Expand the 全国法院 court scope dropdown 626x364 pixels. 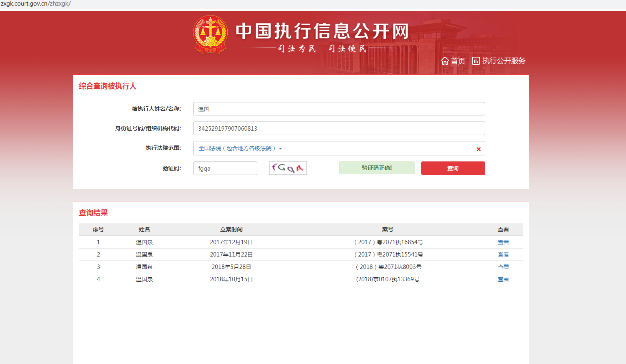[237, 148]
